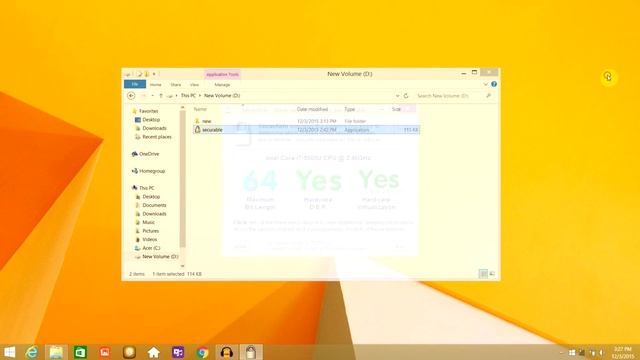Expand the ribbon with the chevron
Screen dimensions: 640x360
485,84
